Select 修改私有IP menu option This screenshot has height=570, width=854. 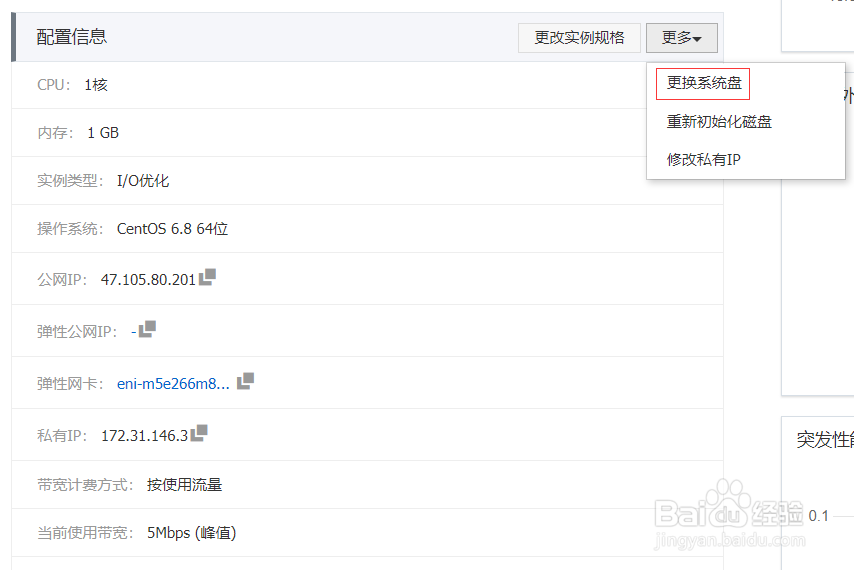[703, 160]
